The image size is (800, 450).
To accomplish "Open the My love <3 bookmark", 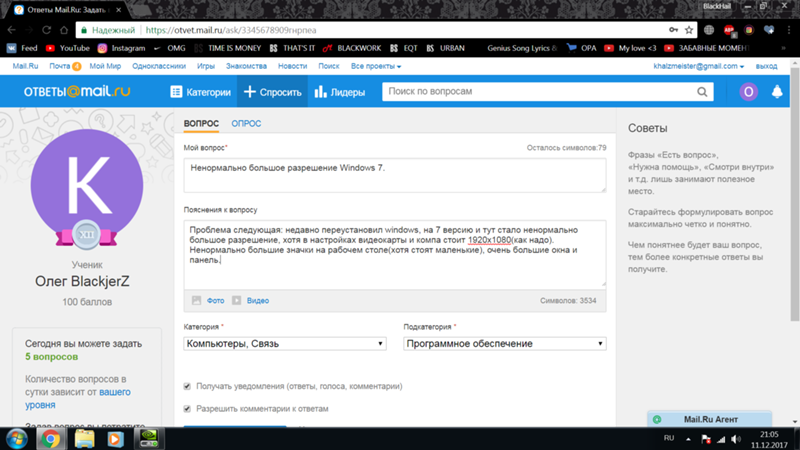I will (630, 48).
